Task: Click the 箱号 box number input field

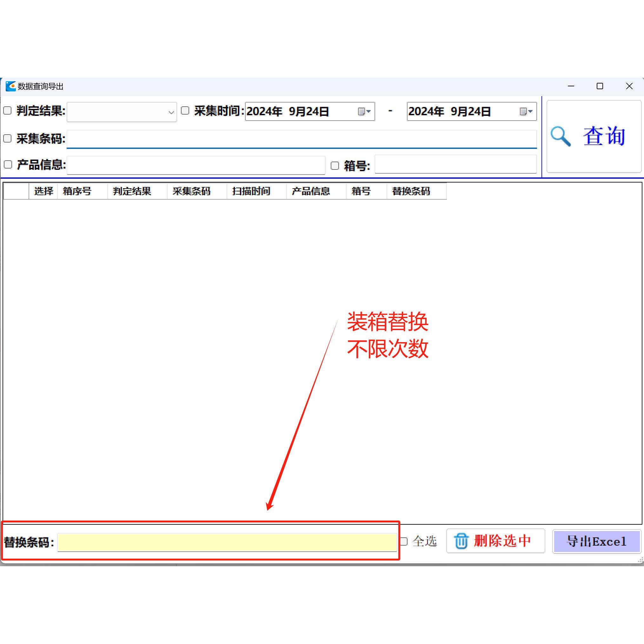Action: [x=455, y=164]
